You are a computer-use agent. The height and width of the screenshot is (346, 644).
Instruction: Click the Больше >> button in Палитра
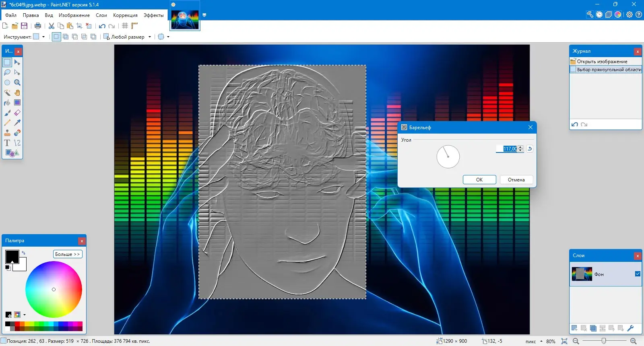coord(68,254)
